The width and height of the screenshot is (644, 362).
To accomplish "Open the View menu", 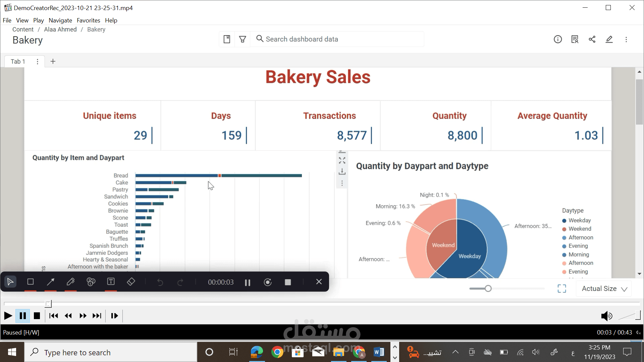I will (22, 20).
